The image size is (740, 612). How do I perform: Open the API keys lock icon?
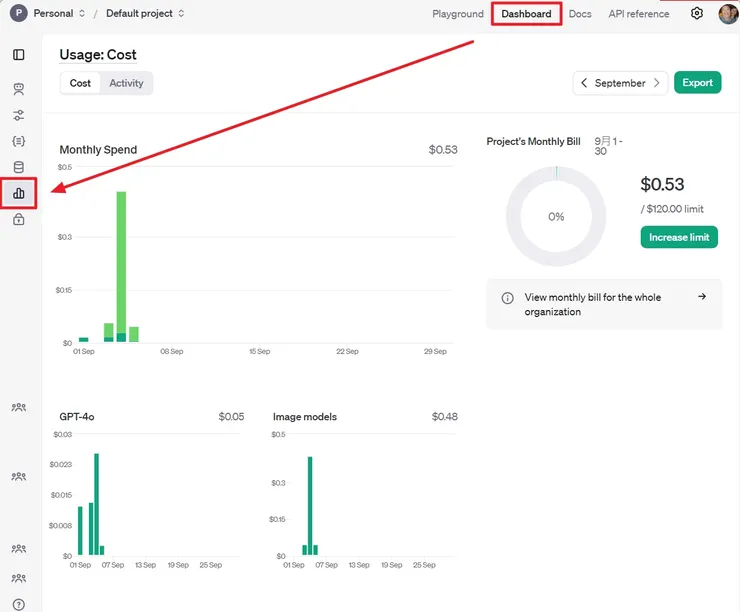[19, 219]
